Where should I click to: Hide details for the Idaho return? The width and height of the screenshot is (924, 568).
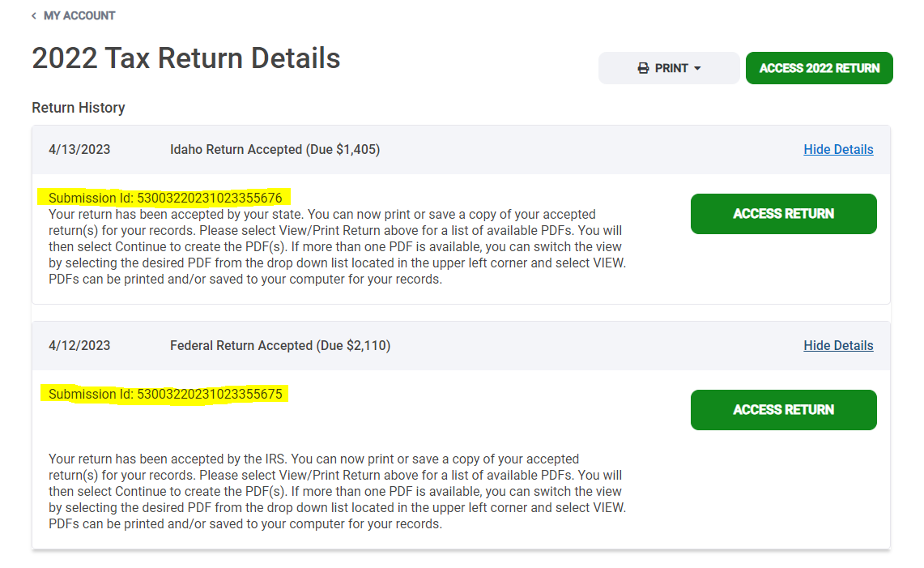(838, 149)
